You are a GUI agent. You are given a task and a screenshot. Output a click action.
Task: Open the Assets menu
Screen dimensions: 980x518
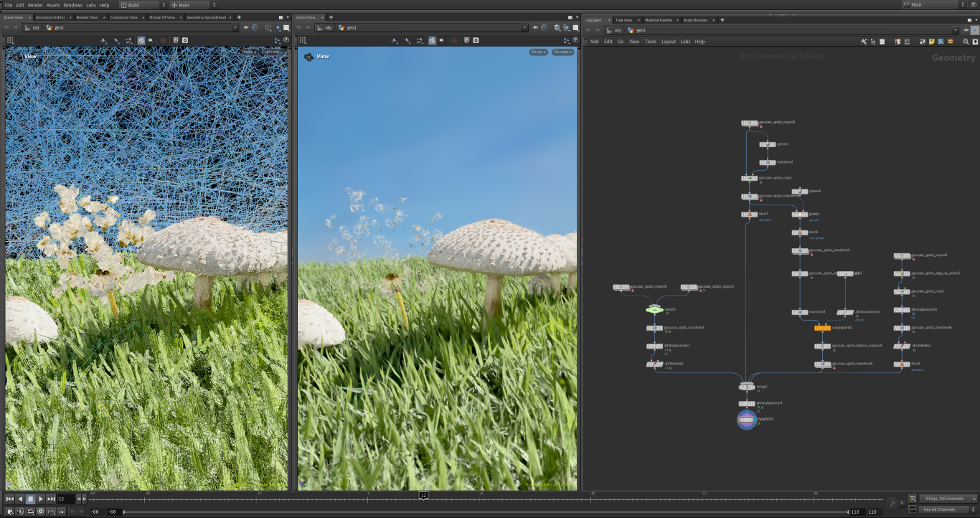53,5
